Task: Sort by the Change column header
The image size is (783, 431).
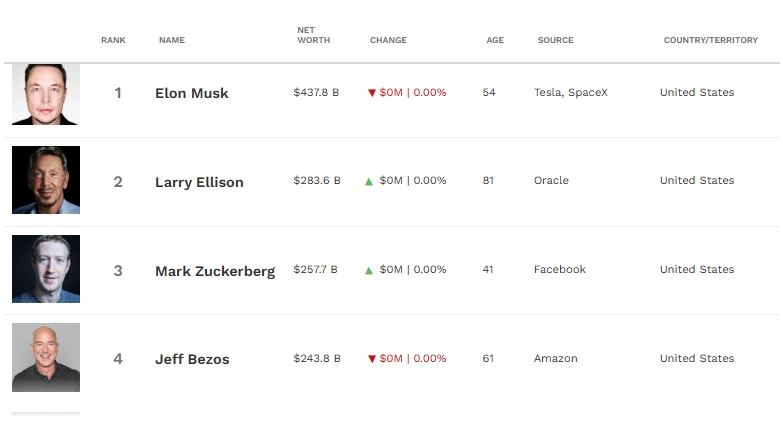Action: [x=389, y=40]
